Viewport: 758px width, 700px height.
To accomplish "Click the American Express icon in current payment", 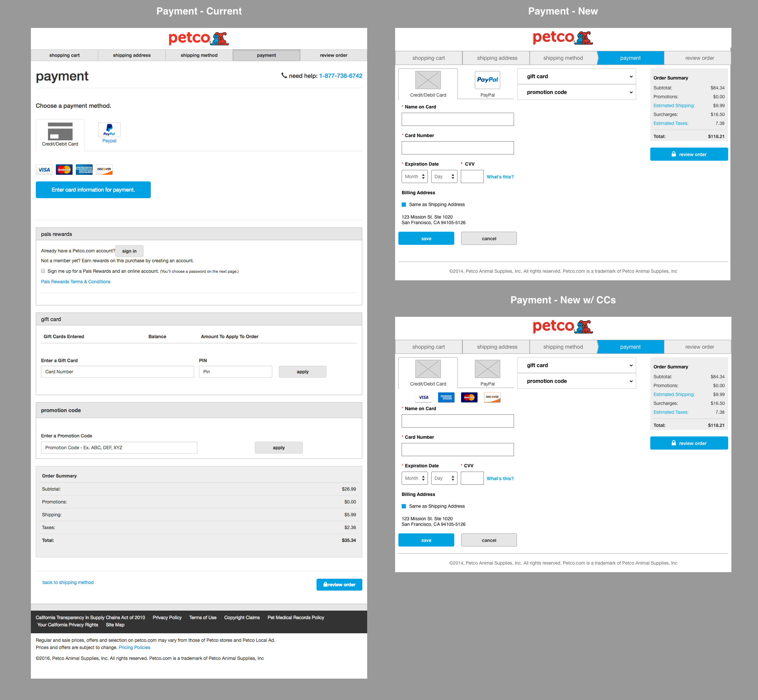I will [x=84, y=170].
